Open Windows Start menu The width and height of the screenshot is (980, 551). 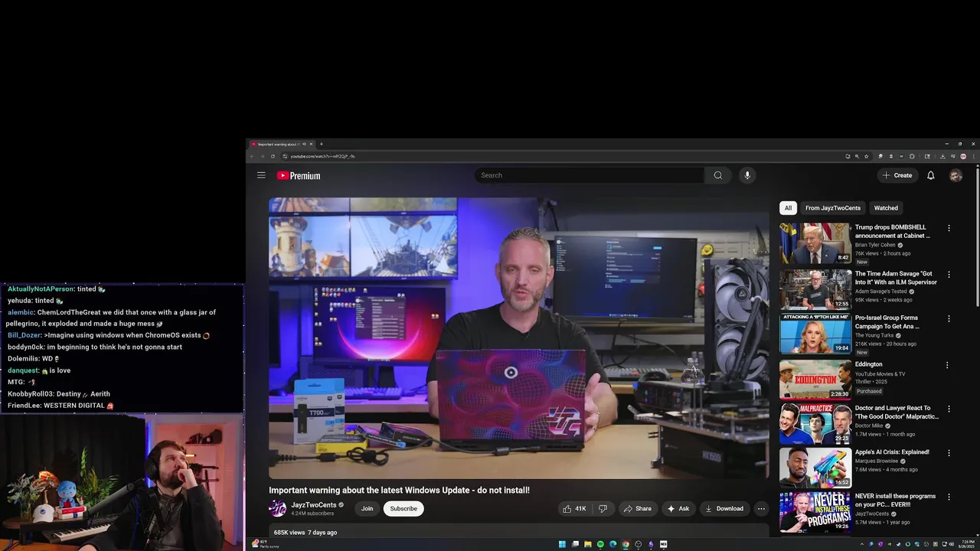tap(562, 544)
